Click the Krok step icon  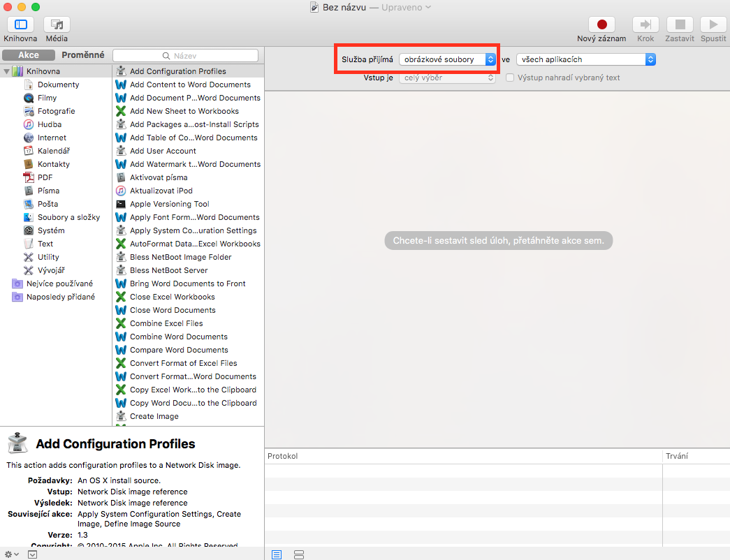pos(645,24)
